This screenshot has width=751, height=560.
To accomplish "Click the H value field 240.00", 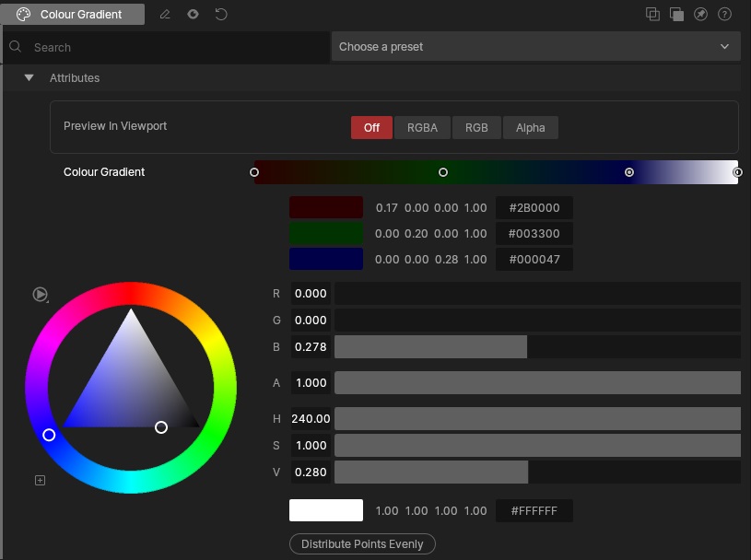I will click(x=311, y=419).
